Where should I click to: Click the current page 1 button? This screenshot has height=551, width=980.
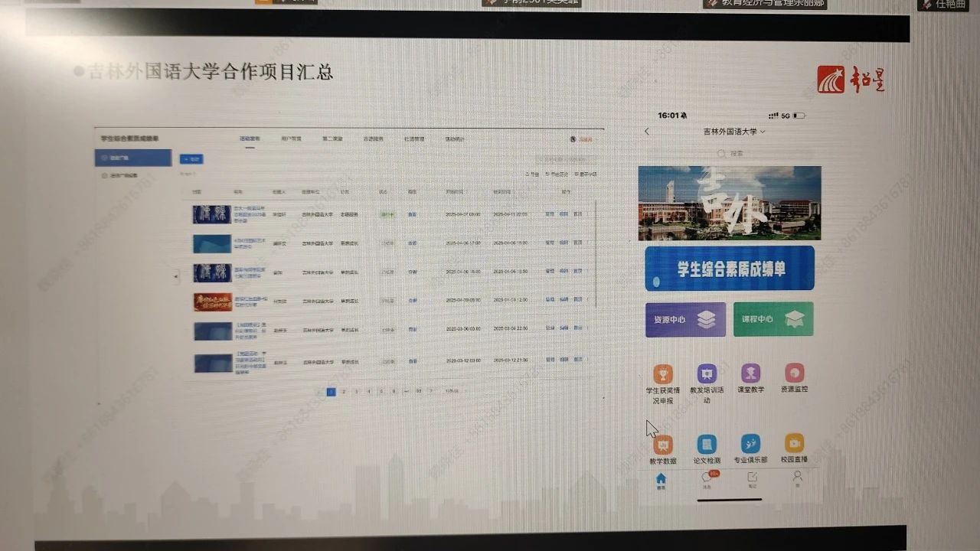331,391
